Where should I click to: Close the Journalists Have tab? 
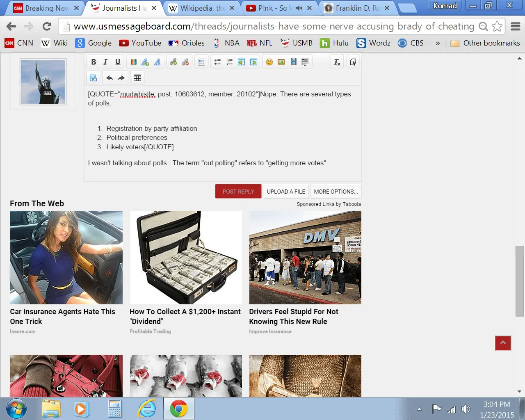[154, 8]
